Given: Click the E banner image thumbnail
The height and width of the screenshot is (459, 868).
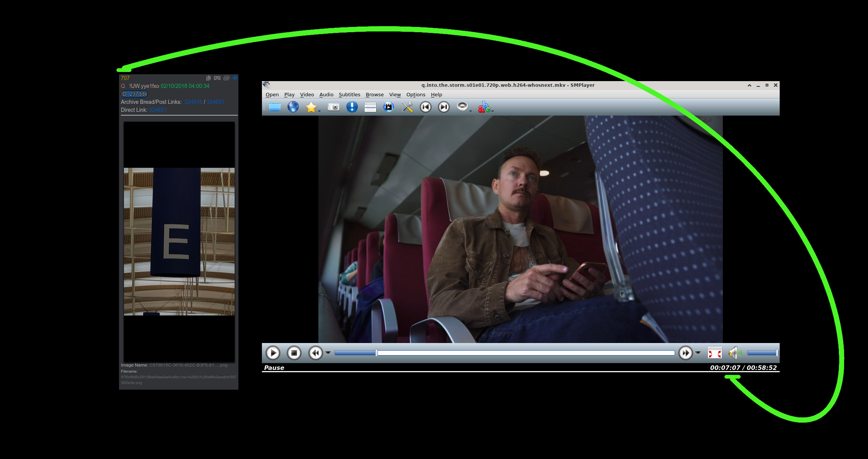Looking at the screenshot, I should click(179, 241).
